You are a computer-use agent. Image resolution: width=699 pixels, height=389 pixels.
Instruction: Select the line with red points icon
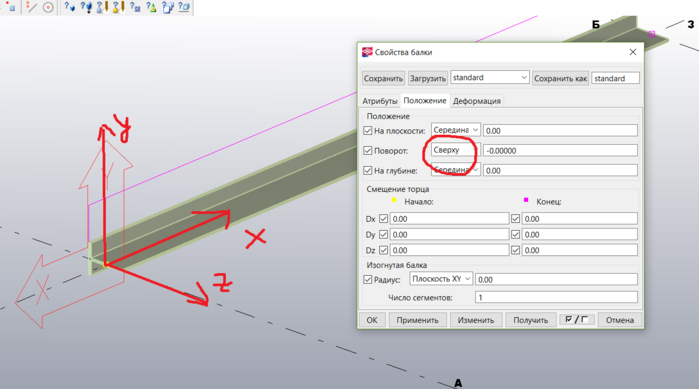click(x=32, y=7)
